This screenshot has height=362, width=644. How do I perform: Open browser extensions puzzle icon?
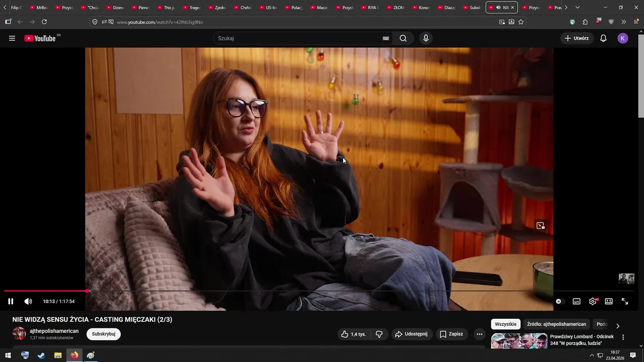(x=585, y=22)
